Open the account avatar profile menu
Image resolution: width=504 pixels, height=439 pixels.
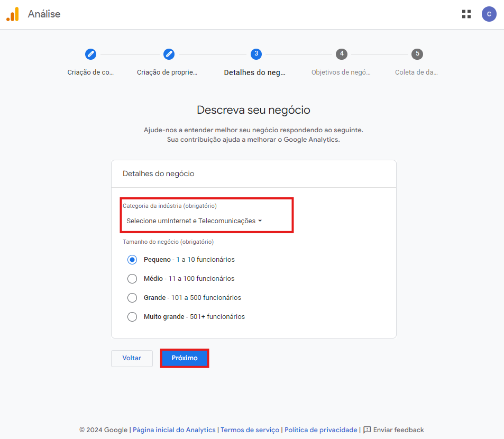(489, 14)
